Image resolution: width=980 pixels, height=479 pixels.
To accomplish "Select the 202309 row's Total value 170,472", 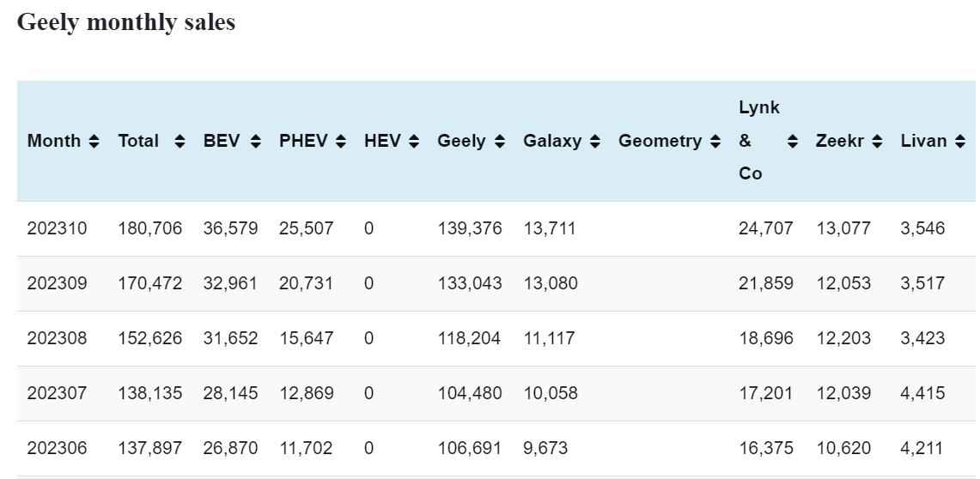I will (x=149, y=283).
